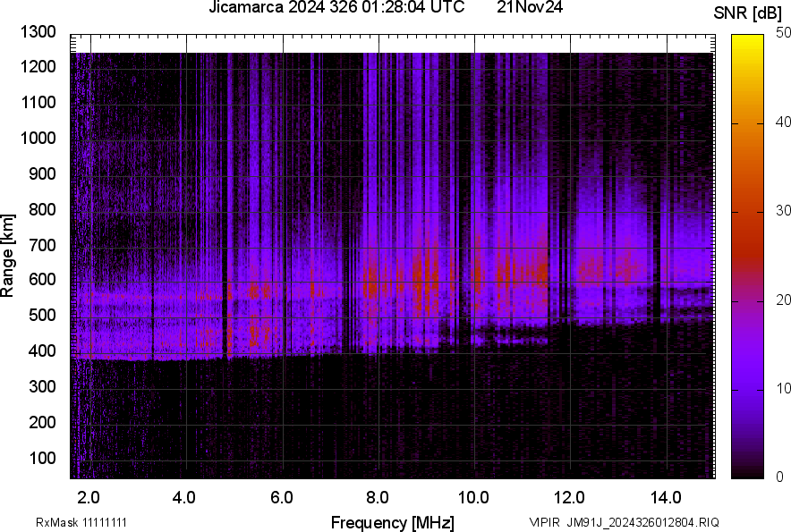Image resolution: width=791 pixels, height=532 pixels.
Task: Click the purple colorbar region near 10 dB
Action: click(x=748, y=389)
